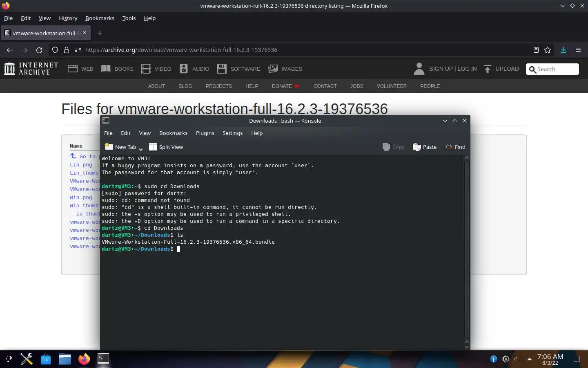588x368 pixels.
Task: Click the Firefox back arrow
Action: click(10, 50)
